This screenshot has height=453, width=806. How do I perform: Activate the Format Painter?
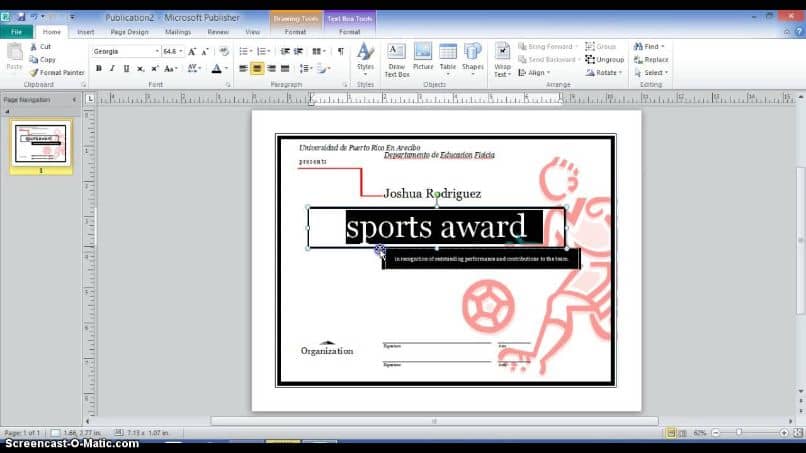57,73
